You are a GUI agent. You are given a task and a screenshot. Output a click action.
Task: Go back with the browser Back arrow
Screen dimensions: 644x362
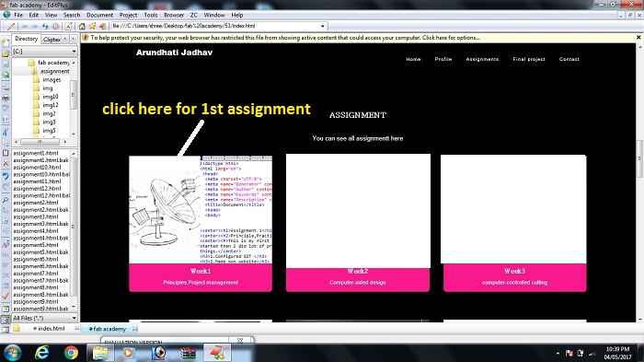pos(25,26)
